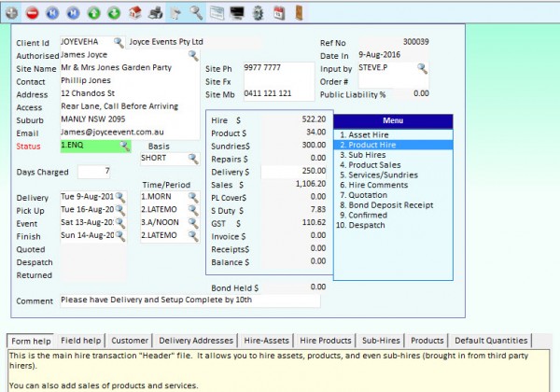This screenshot has height=392, width=560.
Task: Select menu item 4. Product Sales
Action: click(x=393, y=165)
